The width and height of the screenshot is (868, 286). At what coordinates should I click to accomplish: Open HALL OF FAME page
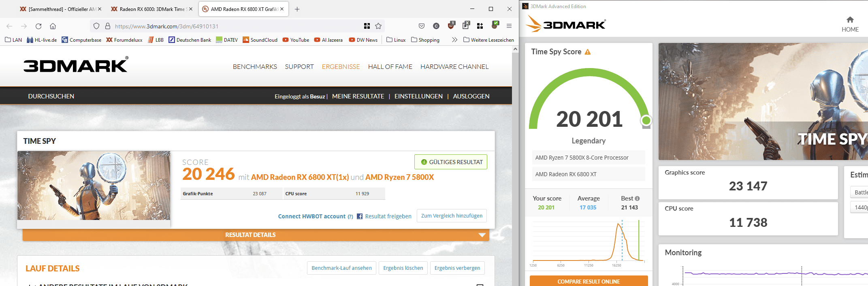click(390, 66)
